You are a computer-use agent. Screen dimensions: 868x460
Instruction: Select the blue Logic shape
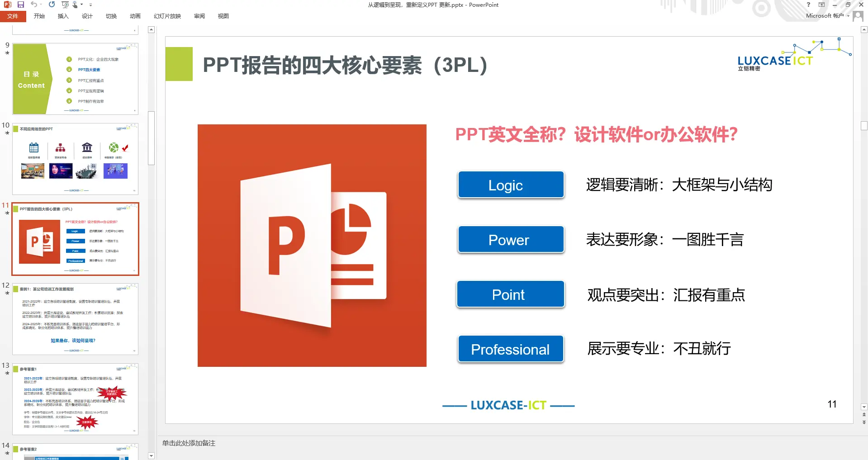(x=511, y=185)
